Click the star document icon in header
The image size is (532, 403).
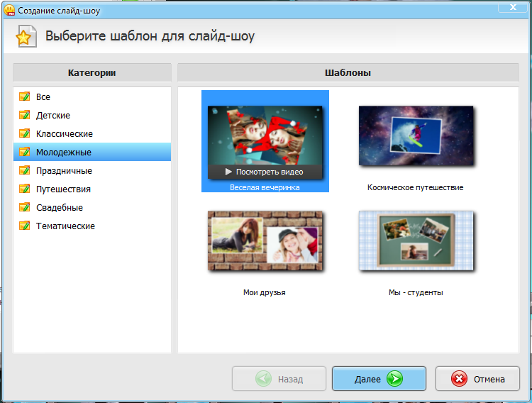tap(26, 36)
